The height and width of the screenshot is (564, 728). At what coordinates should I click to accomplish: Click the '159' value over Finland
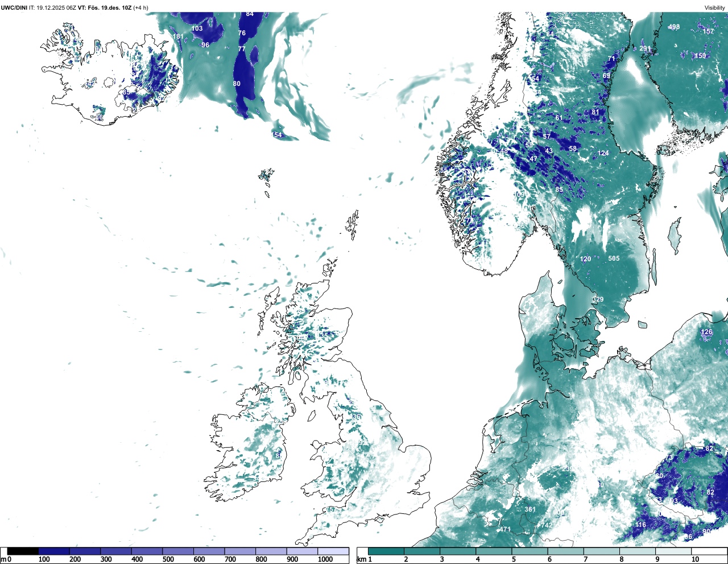(701, 56)
